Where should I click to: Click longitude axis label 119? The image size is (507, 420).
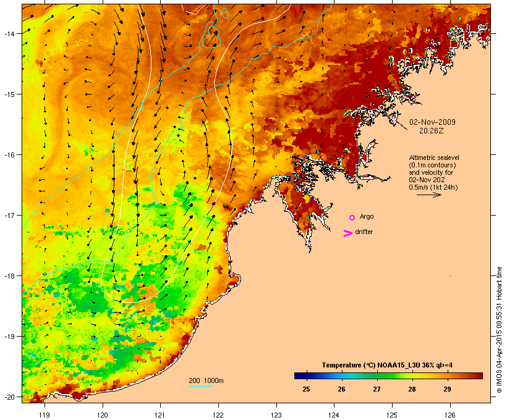(x=45, y=415)
